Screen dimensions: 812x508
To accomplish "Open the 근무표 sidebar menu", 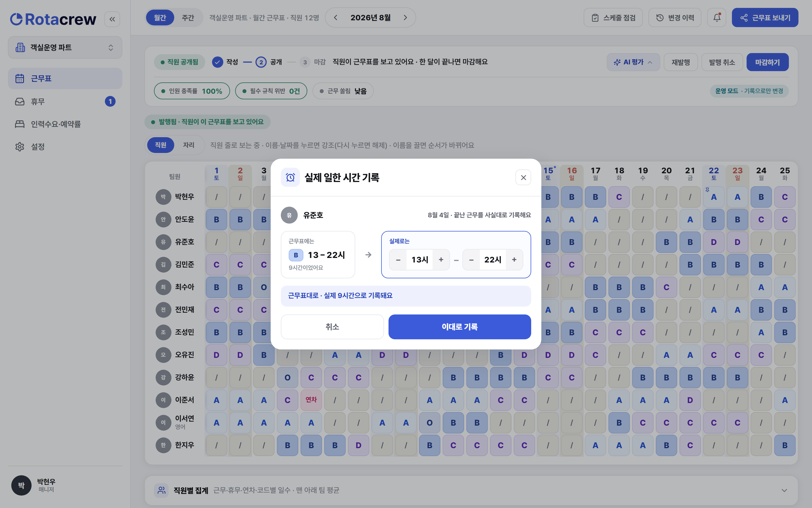I will click(65, 78).
